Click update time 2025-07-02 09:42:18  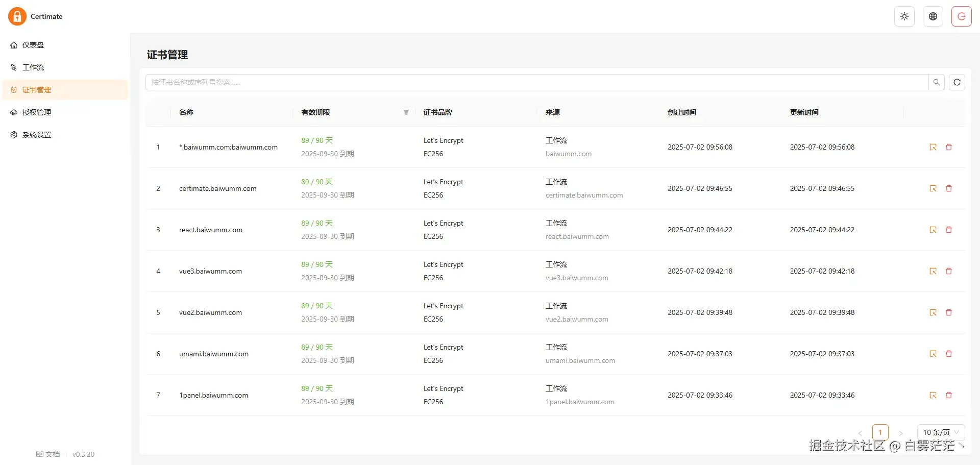click(x=822, y=271)
